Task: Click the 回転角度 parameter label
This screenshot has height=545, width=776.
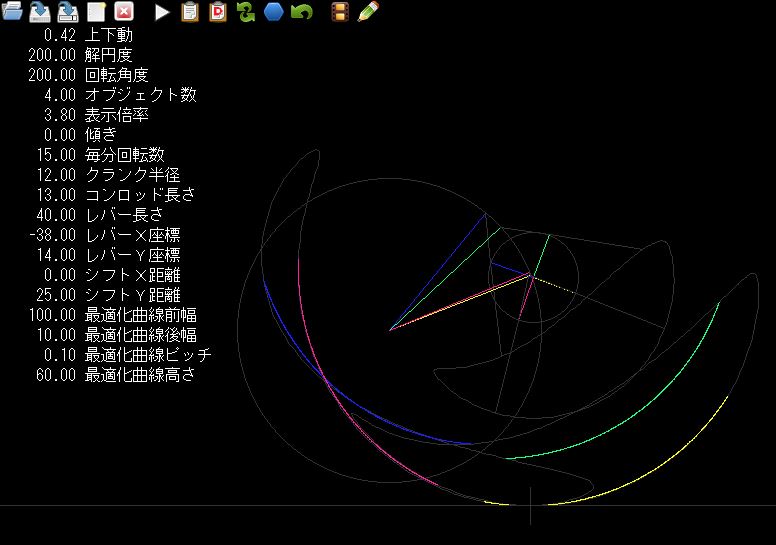Action: coord(117,75)
